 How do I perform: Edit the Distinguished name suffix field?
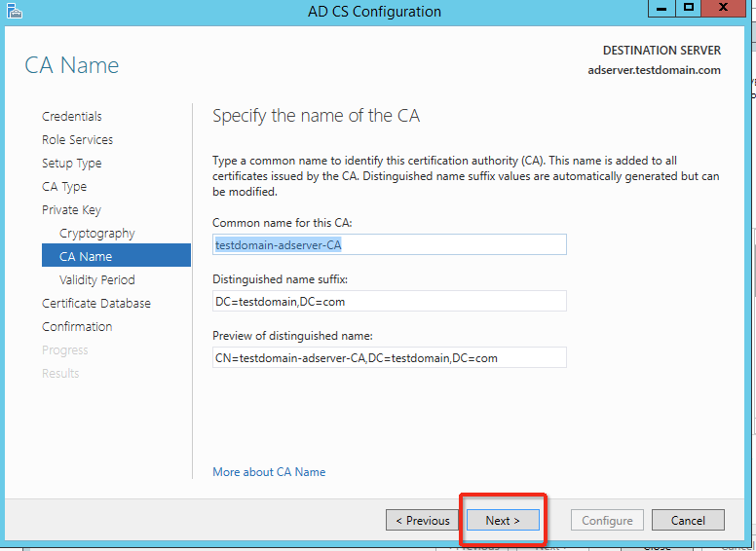pyautogui.click(x=389, y=301)
